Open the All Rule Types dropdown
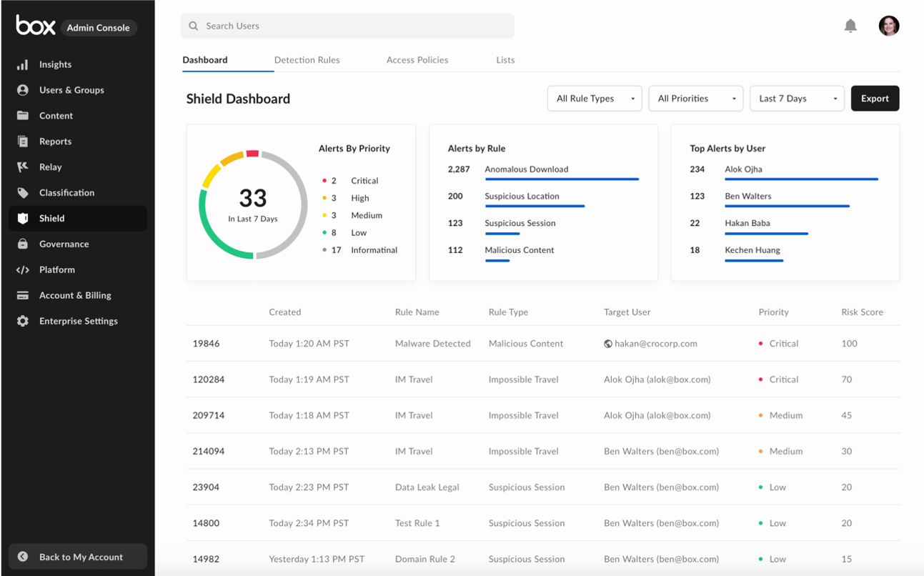The image size is (924, 576). click(595, 99)
